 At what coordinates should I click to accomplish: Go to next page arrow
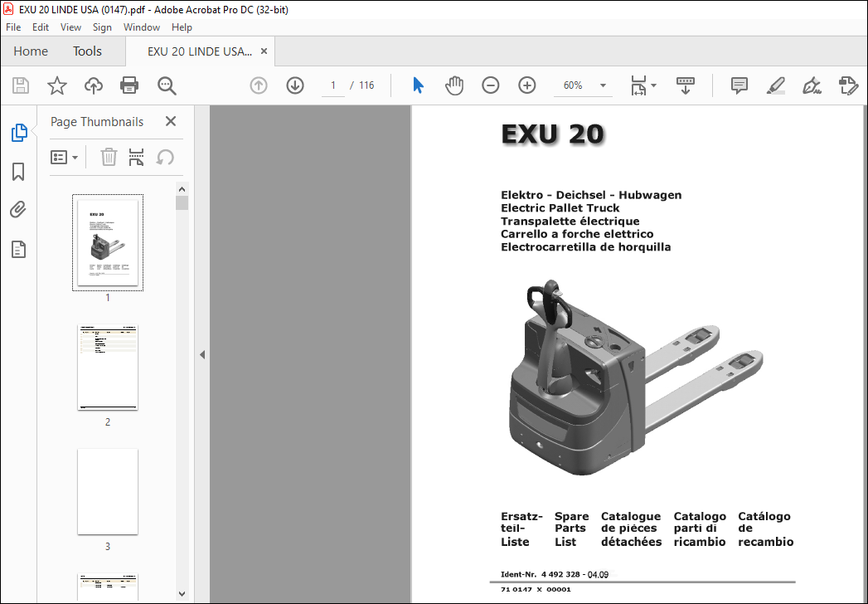(295, 85)
